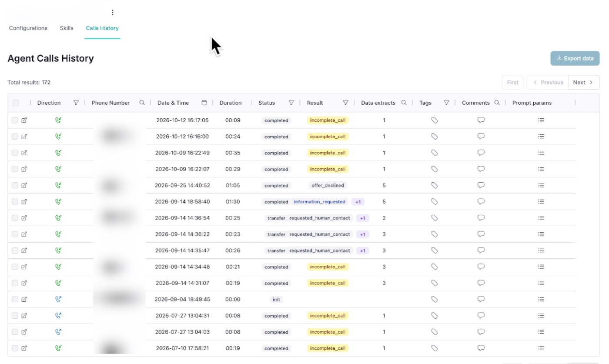This screenshot has width=609, height=364.
Task: Click the offer_declined result badge
Action: [328, 185]
